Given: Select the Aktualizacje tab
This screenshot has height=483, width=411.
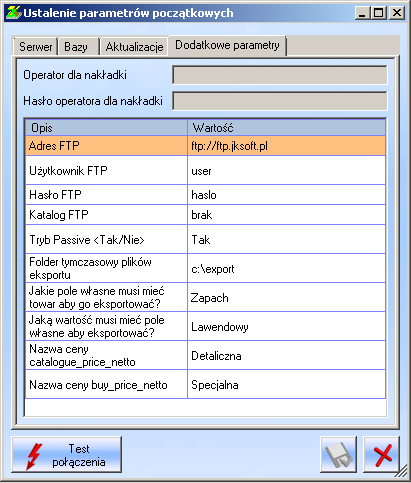Looking at the screenshot, I should (x=134, y=47).
